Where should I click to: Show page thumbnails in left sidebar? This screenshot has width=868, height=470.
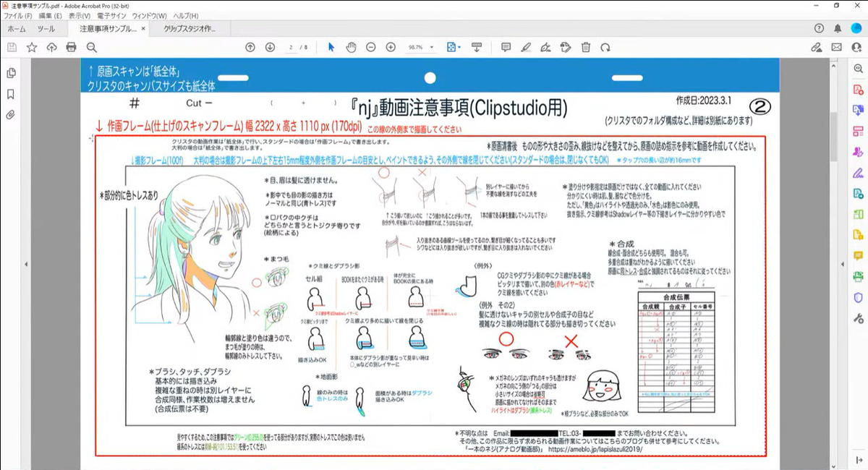(x=11, y=73)
